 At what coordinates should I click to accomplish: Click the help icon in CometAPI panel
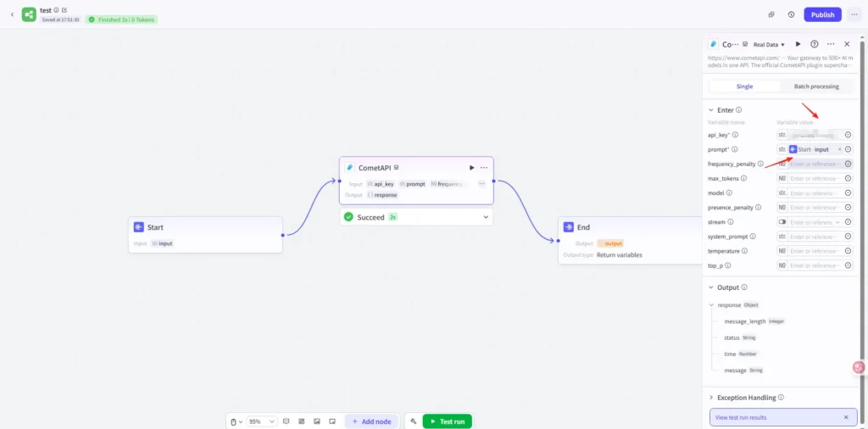tap(815, 44)
